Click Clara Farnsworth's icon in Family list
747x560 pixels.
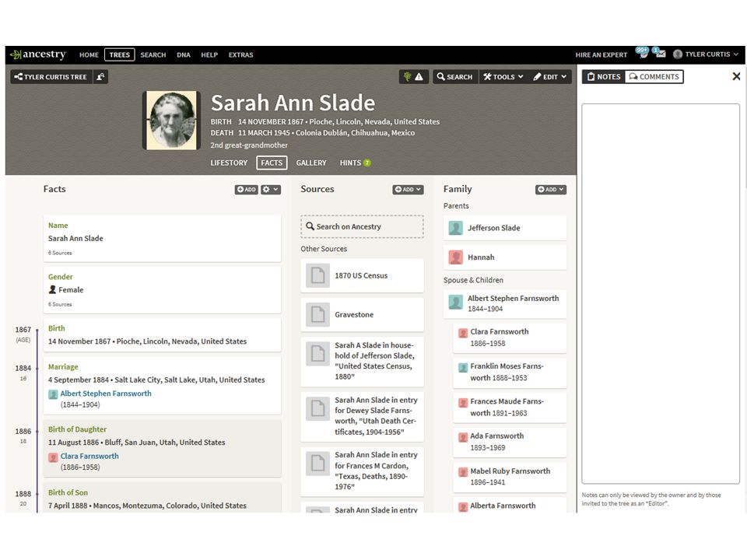tap(462, 332)
